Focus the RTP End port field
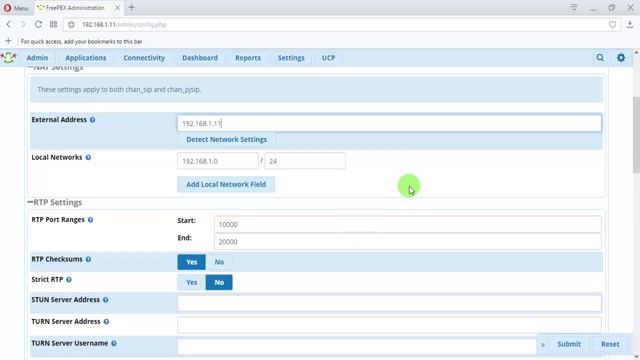 [x=407, y=242]
